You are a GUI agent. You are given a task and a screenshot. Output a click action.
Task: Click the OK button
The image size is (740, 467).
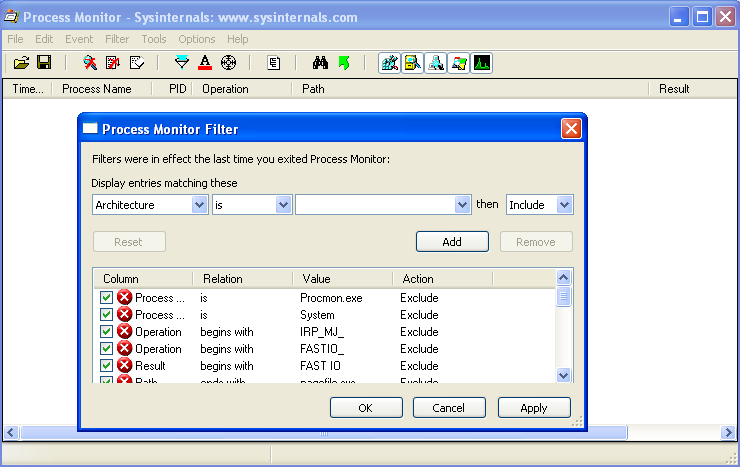(x=366, y=408)
